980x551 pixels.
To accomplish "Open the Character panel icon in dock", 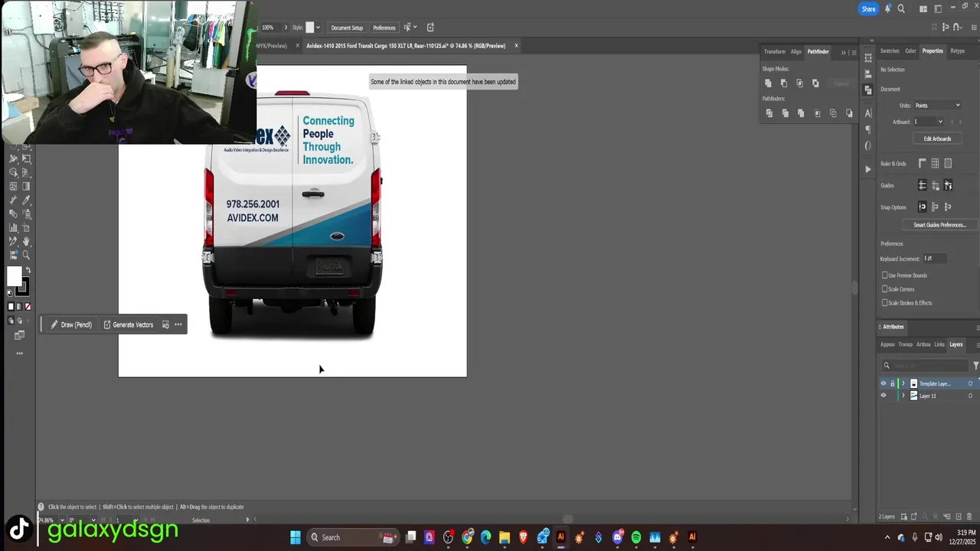I will coord(867,113).
